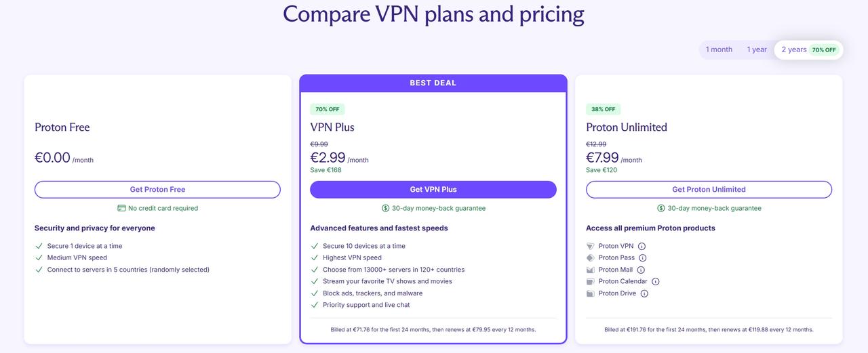Click the 70% OFF badge on VPN Plus
This screenshot has width=868, height=353.
pos(328,109)
